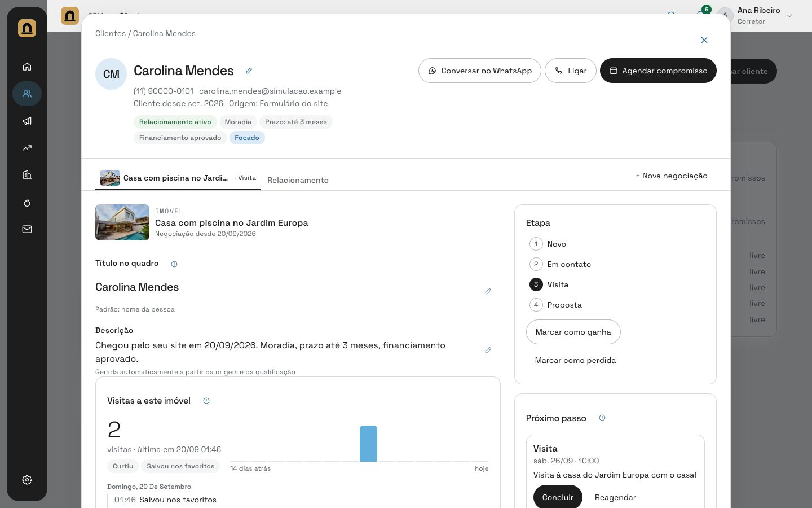
Task: Click the phone number (11) 90000-0101
Action: [164, 91]
